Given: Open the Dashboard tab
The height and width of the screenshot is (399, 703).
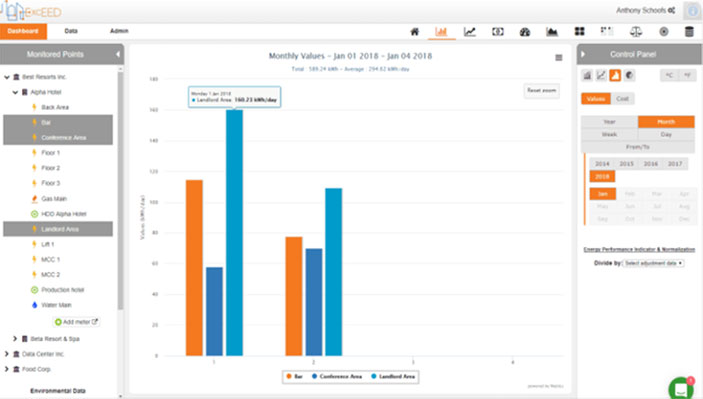Looking at the screenshot, I should pyautogui.click(x=23, y=31).
